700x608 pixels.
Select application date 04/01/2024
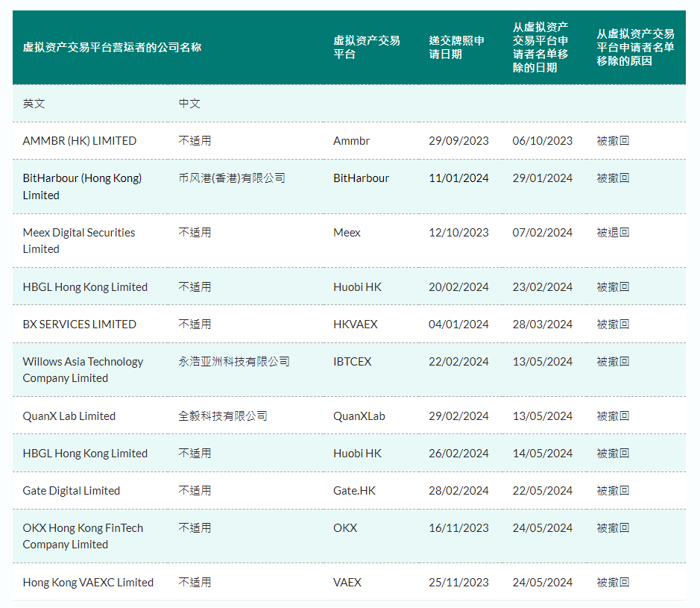458,325
